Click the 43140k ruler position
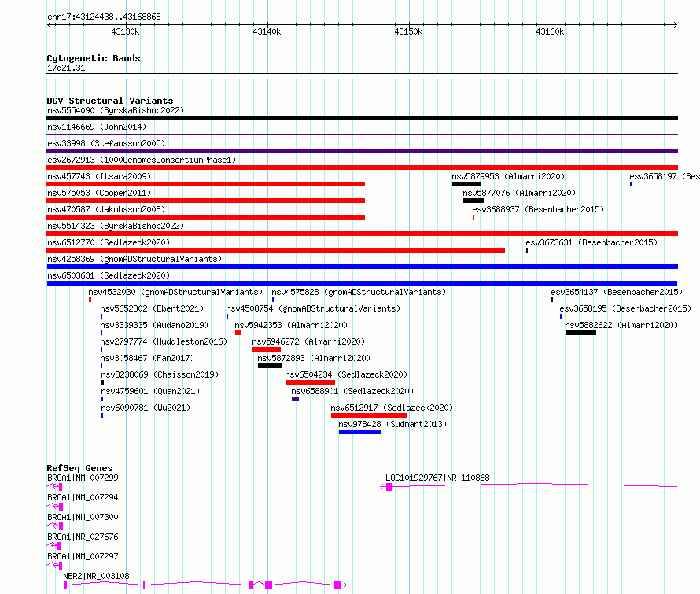The image size is (700, 594). point(267,31)
